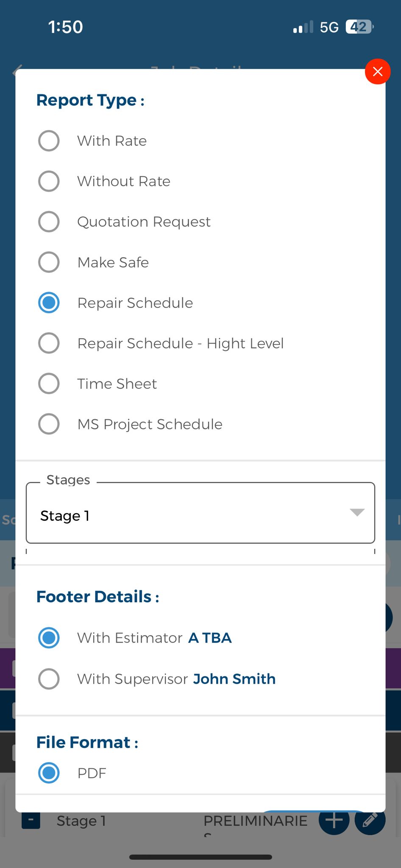Tap the plus add icon
The image size is (401, 868).
point(334,821)
